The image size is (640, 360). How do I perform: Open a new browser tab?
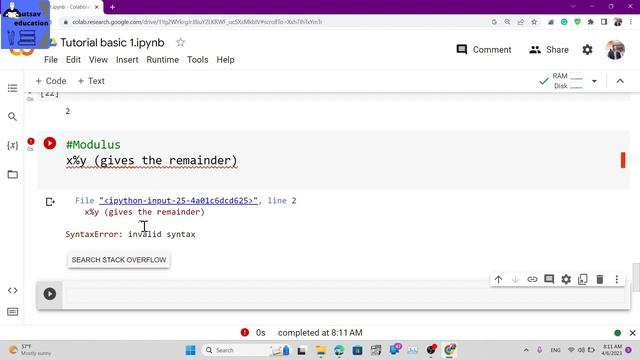(x=112, y=7)
